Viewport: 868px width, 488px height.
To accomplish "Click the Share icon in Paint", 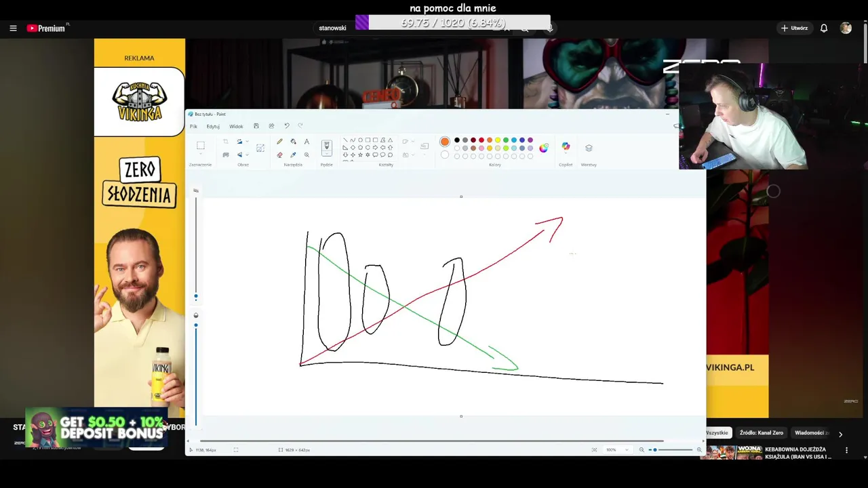I will [x=271, y=126].
